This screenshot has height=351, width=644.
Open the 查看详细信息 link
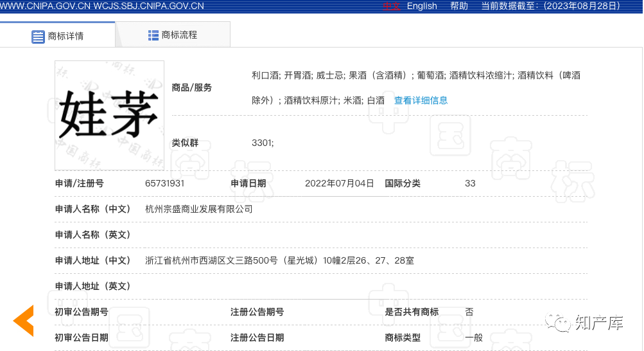click(421, 100)
